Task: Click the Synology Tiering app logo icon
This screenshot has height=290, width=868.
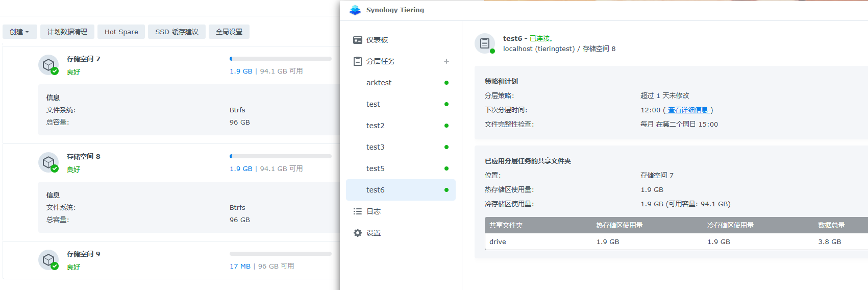Action: [355, 10]
